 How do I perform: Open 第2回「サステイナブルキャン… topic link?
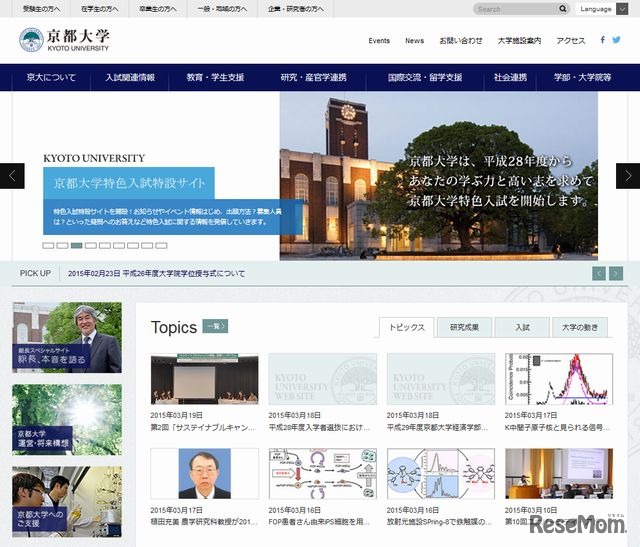pyautogui.click(x=203, y=427)
